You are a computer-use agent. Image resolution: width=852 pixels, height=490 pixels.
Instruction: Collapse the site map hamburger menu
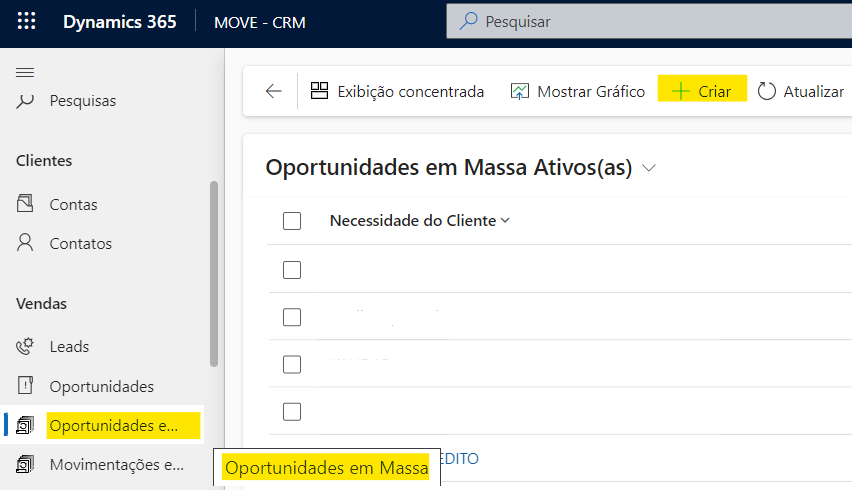point(26,72)
